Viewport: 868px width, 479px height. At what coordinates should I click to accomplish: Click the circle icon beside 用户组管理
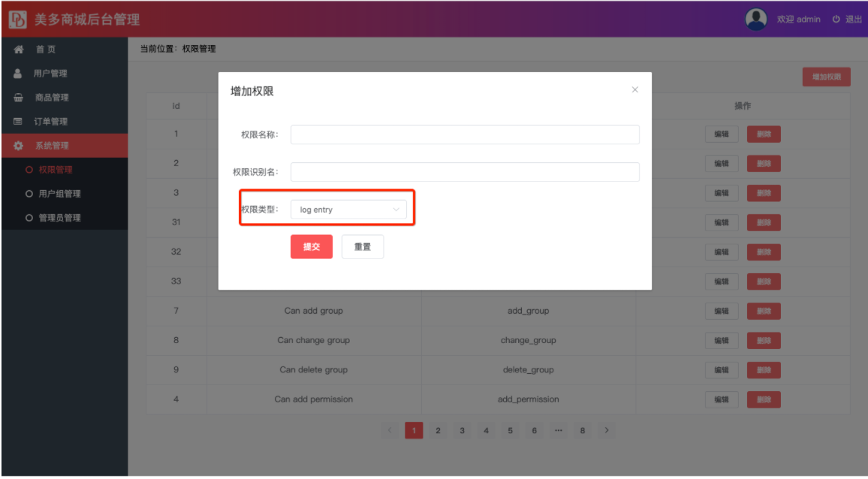(x=29, y=194)
